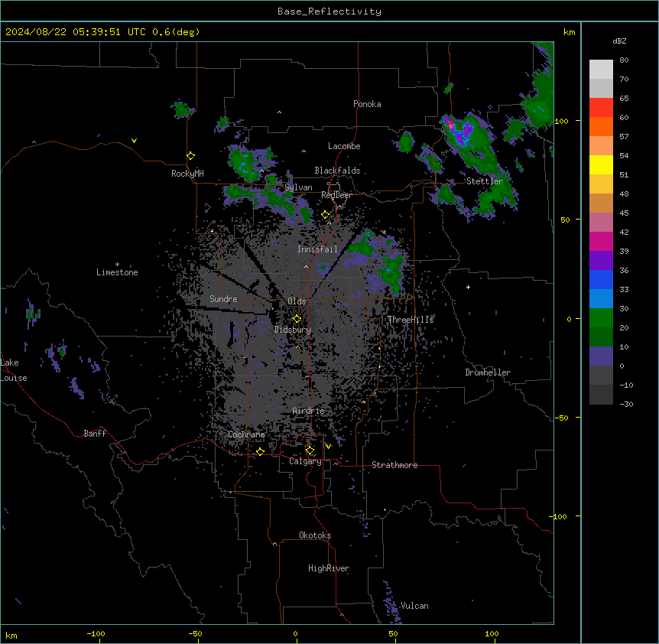Select the slate purple 10-0 dBZ legend swatch
This screenshot has width=659, height=644.
[601, 356]
